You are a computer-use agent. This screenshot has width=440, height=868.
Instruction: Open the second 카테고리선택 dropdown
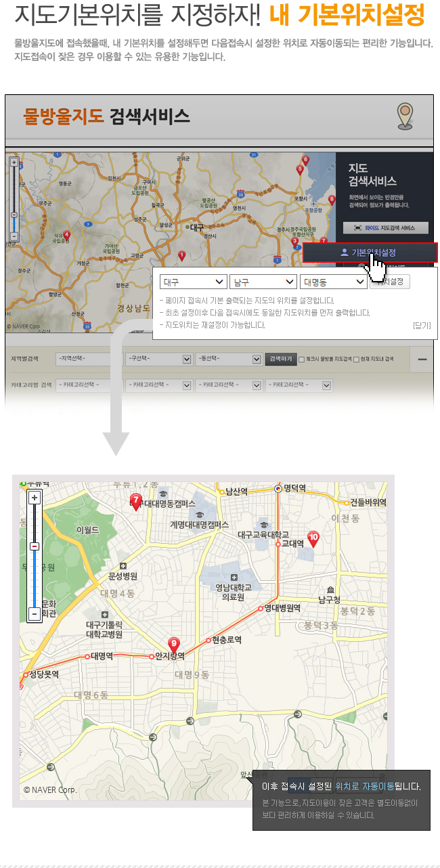[x=159, y=385]
